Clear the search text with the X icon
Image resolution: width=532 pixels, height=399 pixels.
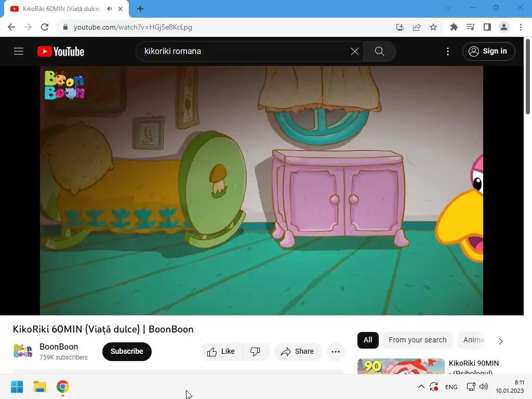pyautogui.click(x=354, y=51)
